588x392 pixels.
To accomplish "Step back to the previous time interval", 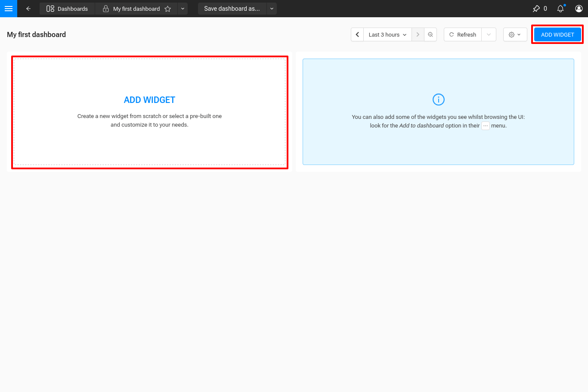I will [357, 34].
